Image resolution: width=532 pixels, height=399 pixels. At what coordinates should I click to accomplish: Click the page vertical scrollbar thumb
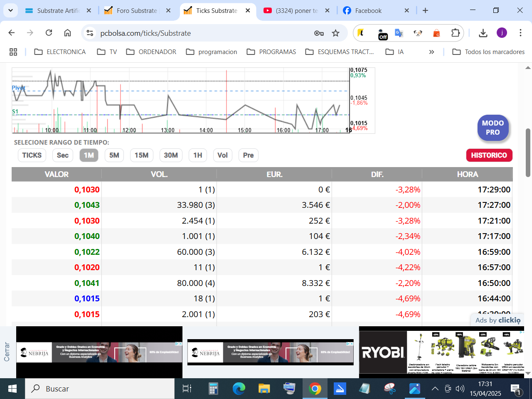coord(528,153)
